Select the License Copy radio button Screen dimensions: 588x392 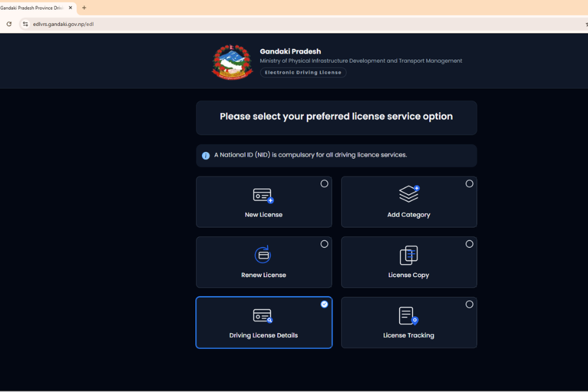pyautogui.click(x=469, y=244)
